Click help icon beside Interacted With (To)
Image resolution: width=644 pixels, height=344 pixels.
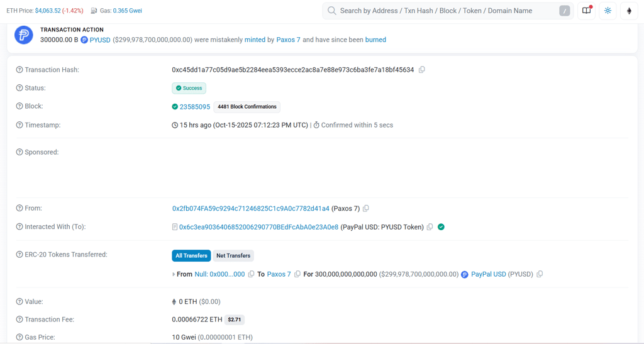19,226
